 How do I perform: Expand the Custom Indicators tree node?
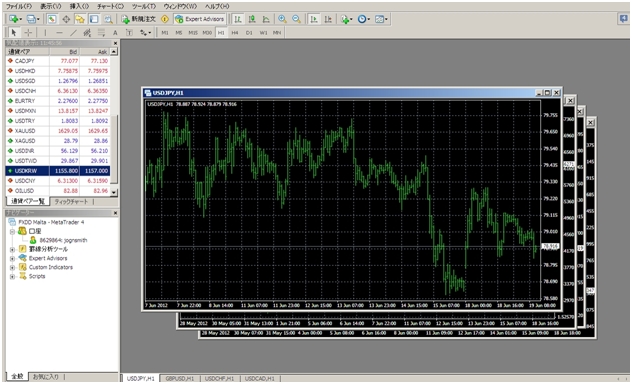[x=12, y=267]
